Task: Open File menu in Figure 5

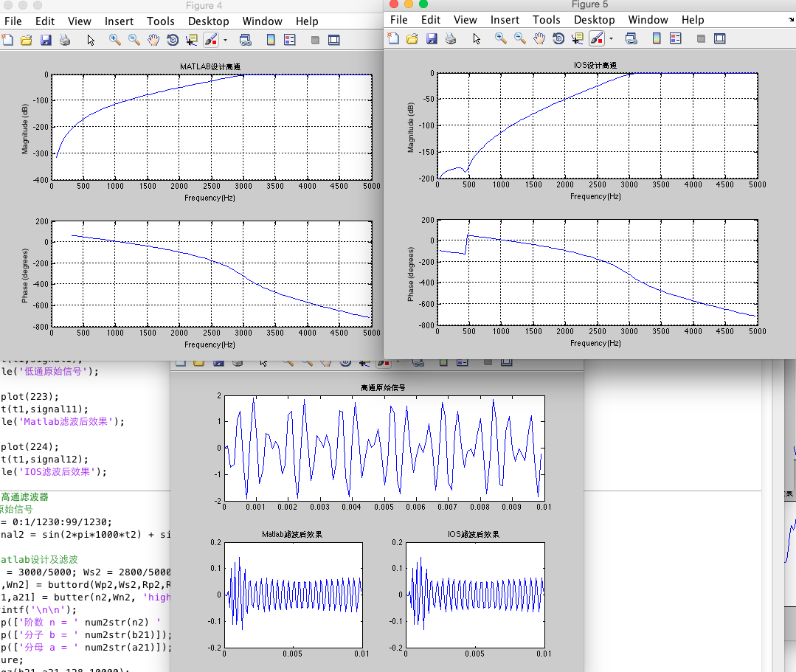Action: coord(399,20)
